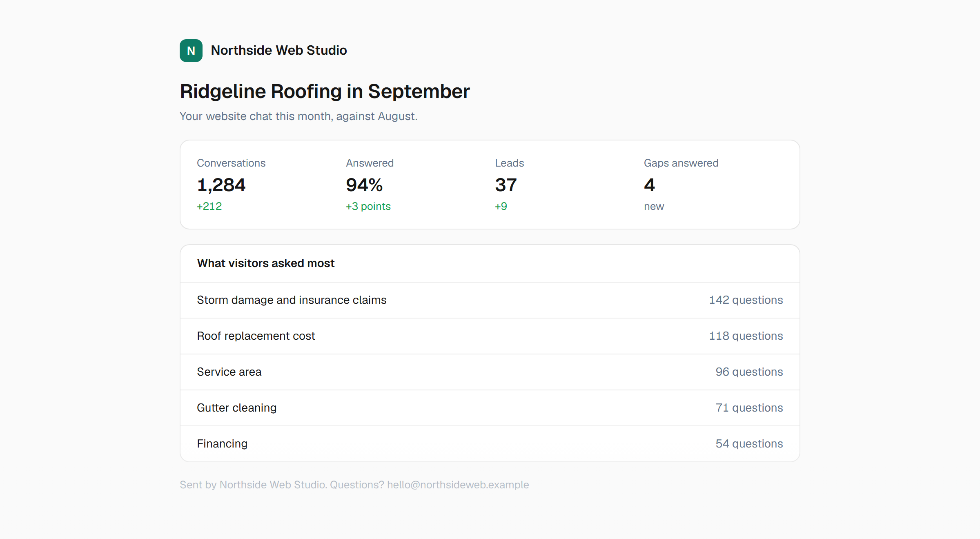Click the green N logo icon
980x539 pixels.
[x=191, y=51]
